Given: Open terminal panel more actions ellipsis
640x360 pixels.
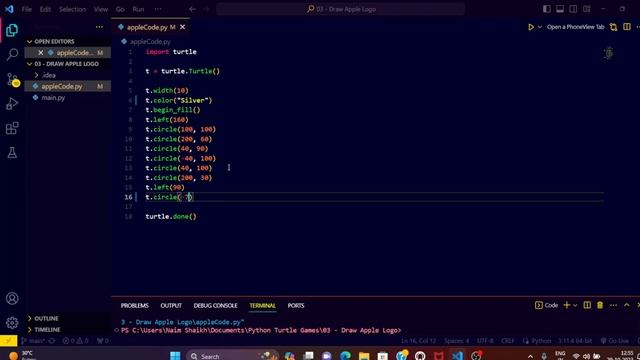Looking at the screenshot, I should 613,305.
